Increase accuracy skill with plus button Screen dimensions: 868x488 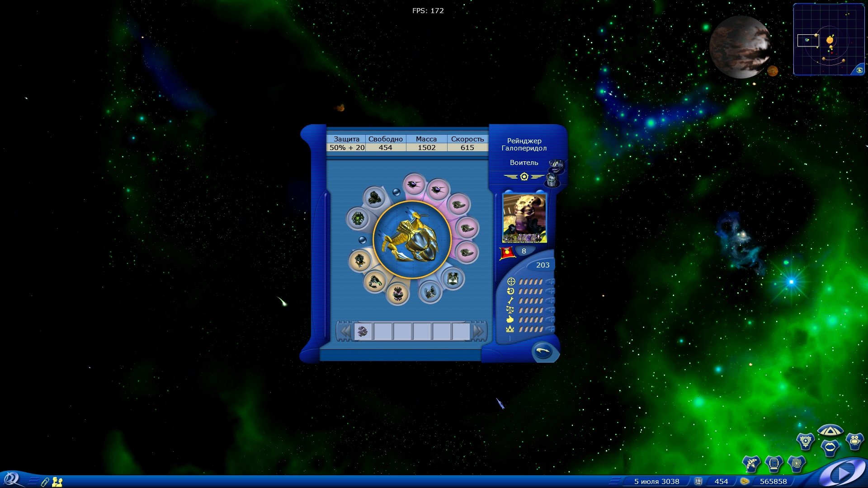click(550, 282)
